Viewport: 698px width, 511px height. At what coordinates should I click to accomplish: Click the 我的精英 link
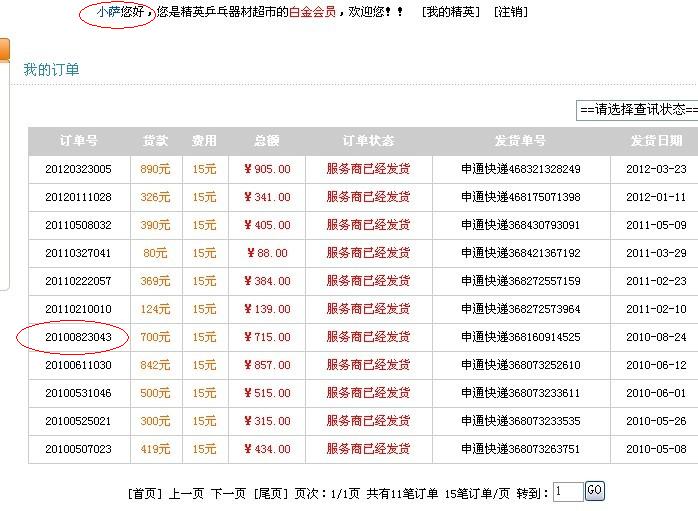tap(450, 12)
